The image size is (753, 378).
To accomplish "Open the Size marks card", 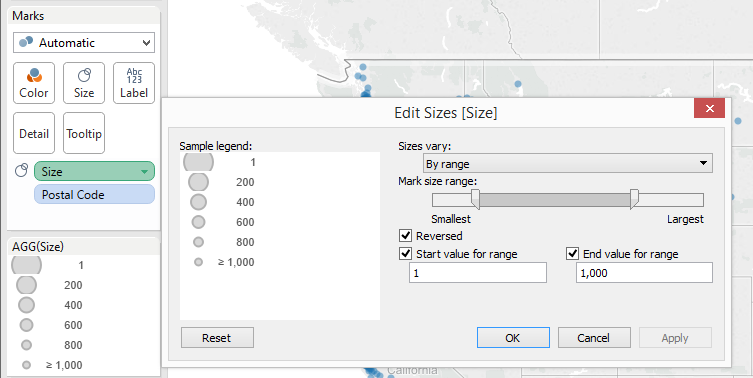I will tap(84, 83).
